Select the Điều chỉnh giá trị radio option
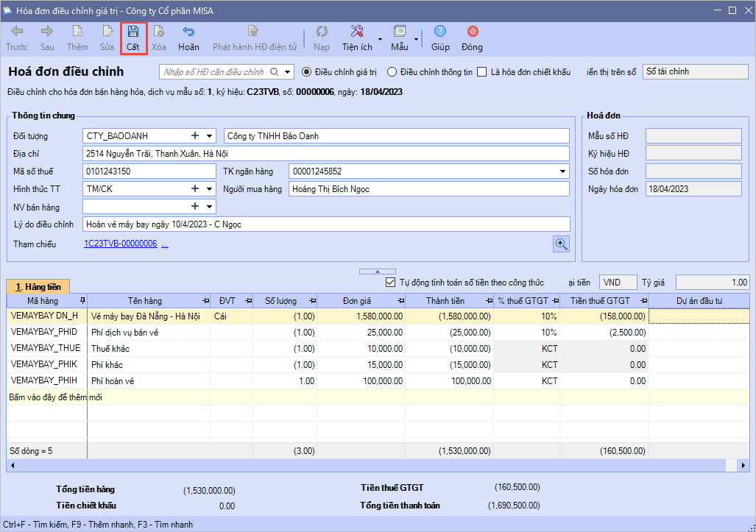 [x=307, y=72]
